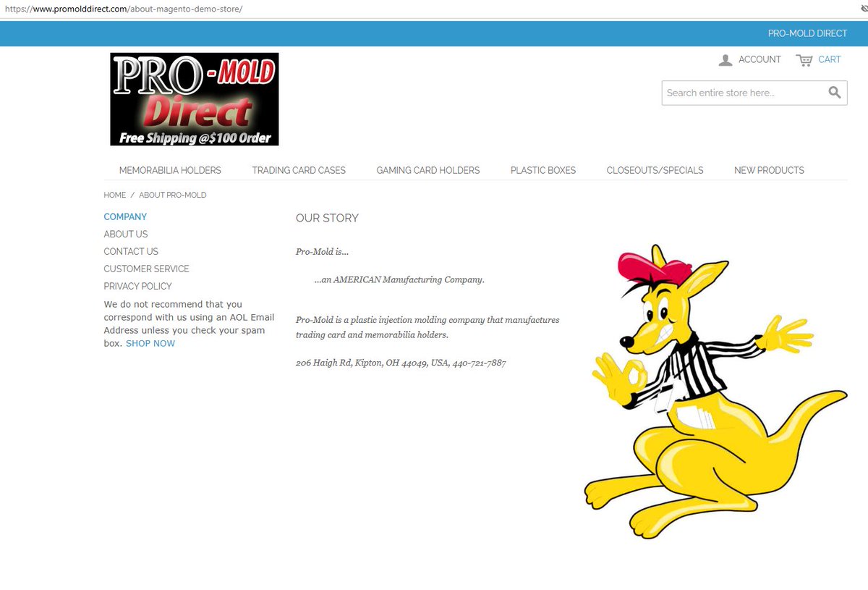Click the search magnifier icon
The width and height of the screenshot is (868, 590).
coord(835,92)
